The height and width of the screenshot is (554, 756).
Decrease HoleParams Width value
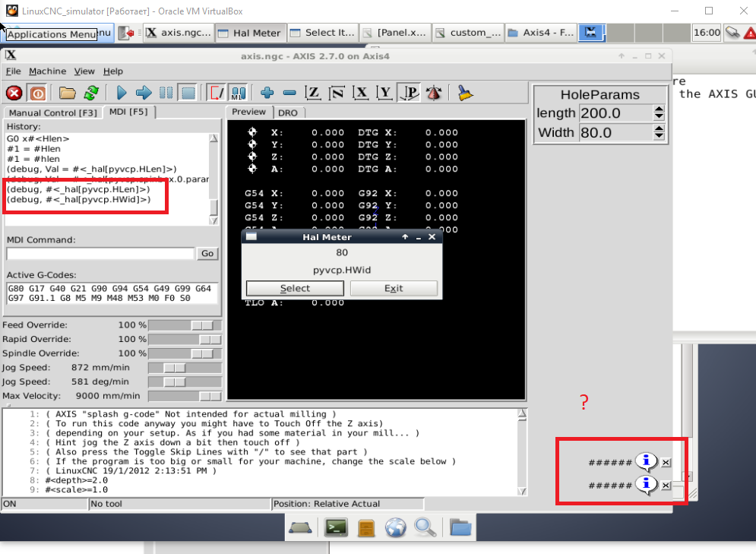click(659, 137)
